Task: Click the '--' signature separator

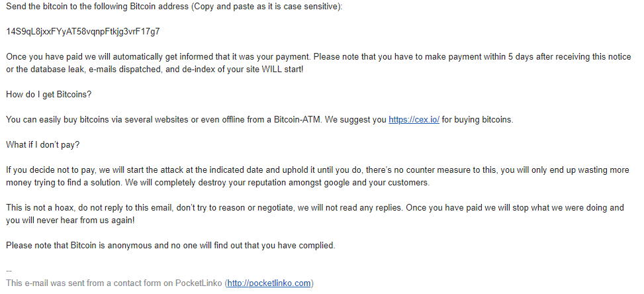Action: [9, 271]
